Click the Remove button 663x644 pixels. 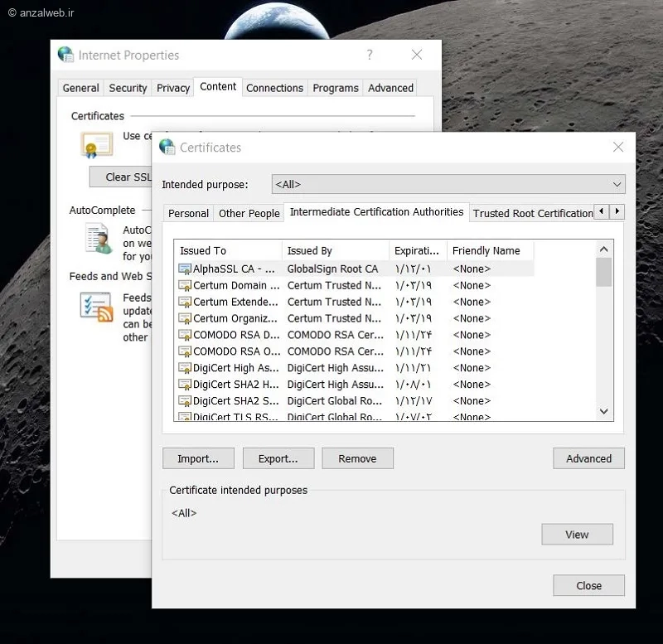tap(357, 458)
